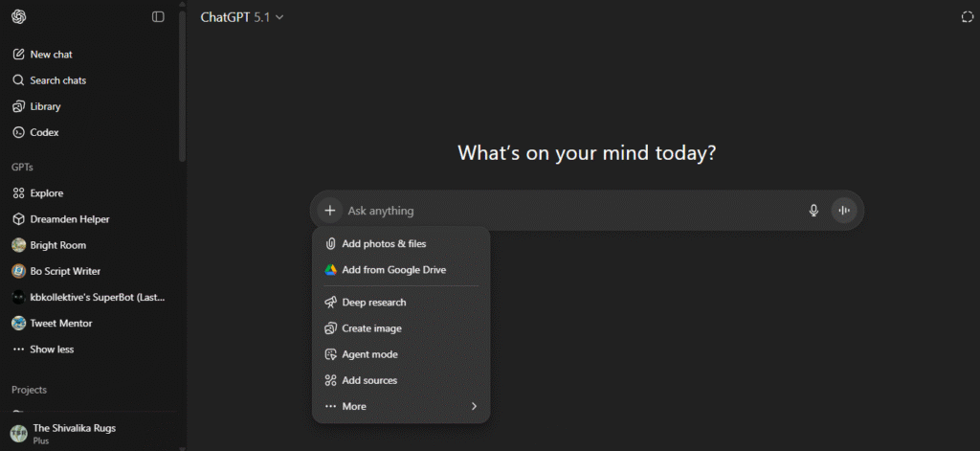Expand the More submenu chevron

tap(474, 407)
